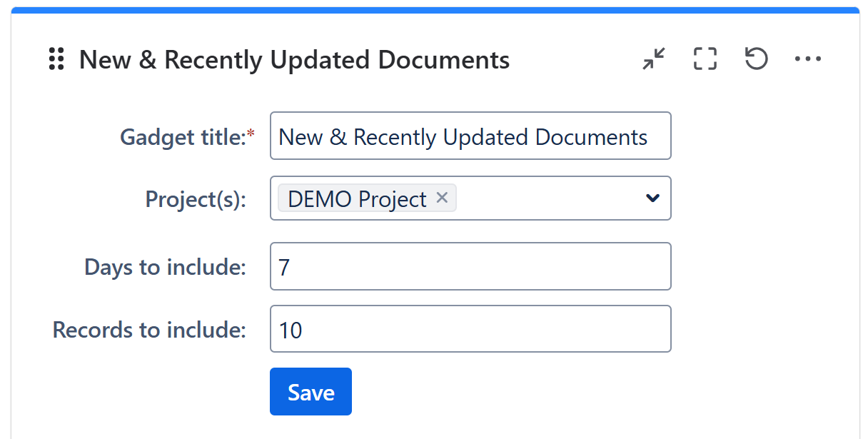Click the empty area of the Project(s) select box
This screenshot has height=439, width=868.
click(x=550, y=198)
